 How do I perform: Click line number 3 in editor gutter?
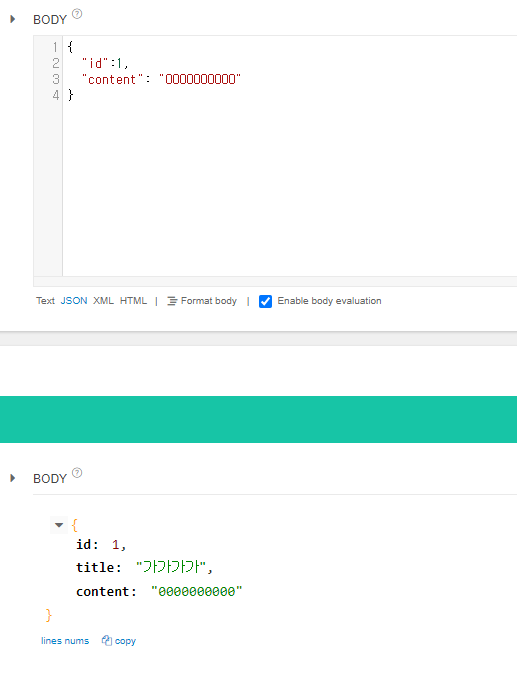tap(56, 79)
